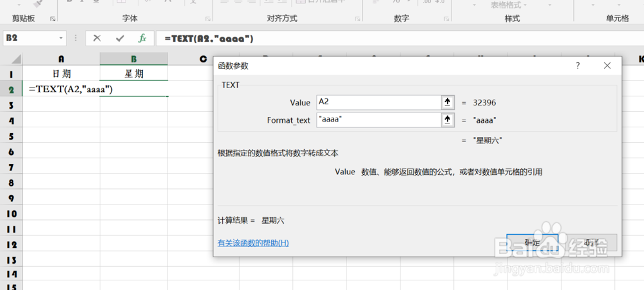
Task: Select row 14 header
Action: [x=11, y=273]
